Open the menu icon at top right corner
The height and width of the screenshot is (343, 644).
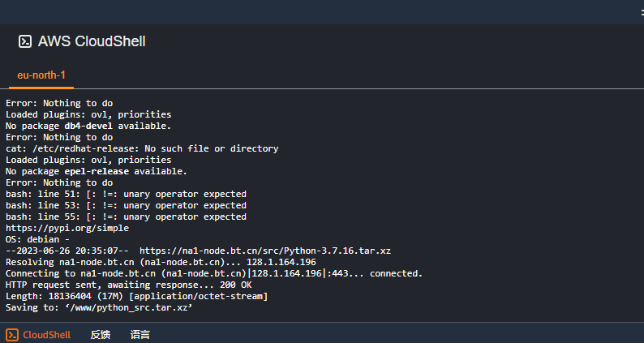coord(642,13)
